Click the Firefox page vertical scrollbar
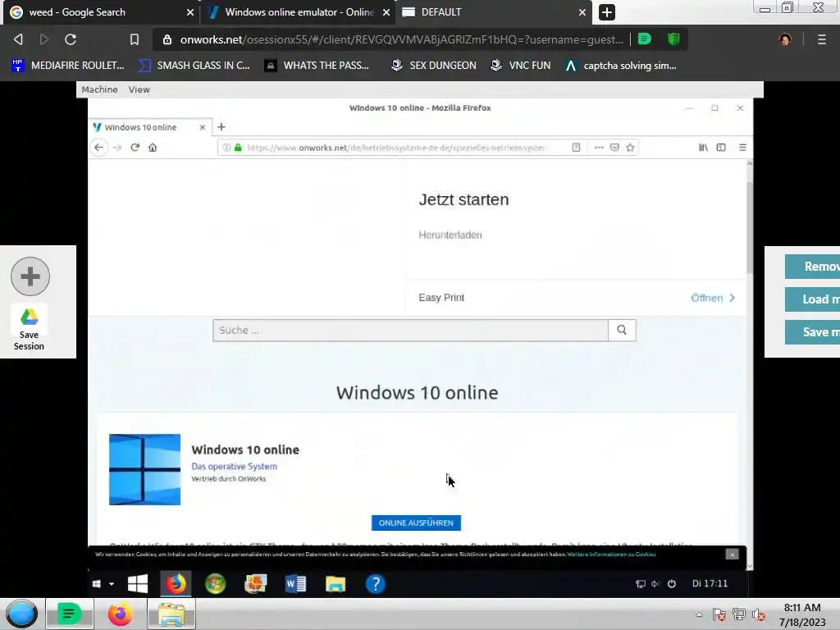The image size is (840, 630). (750, 228)
